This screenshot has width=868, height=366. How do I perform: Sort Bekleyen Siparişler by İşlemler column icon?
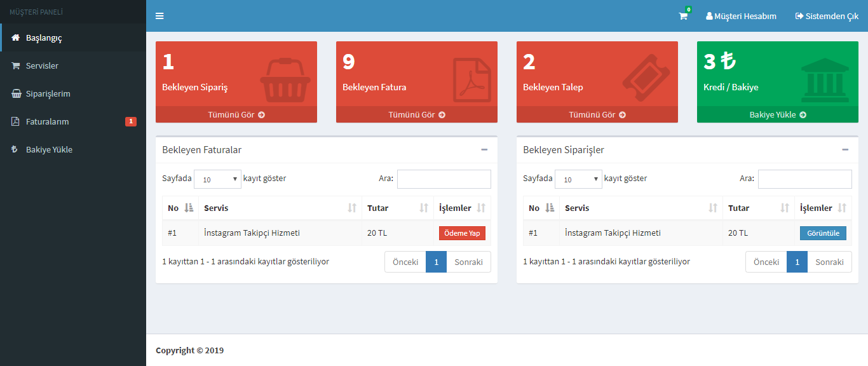[842, 208]
